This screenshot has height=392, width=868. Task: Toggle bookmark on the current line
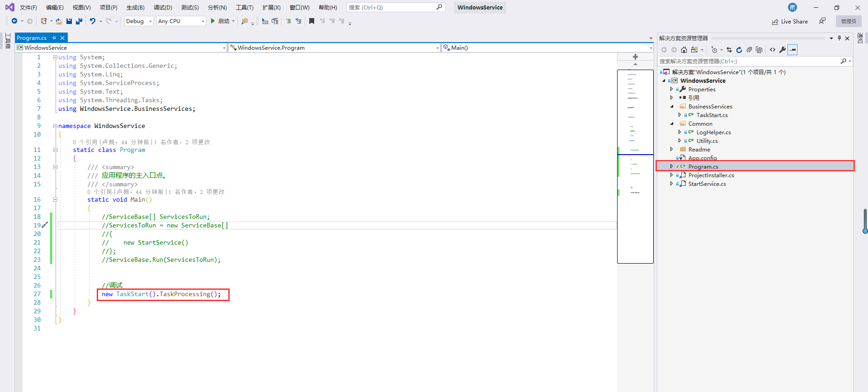coord(311,21)
